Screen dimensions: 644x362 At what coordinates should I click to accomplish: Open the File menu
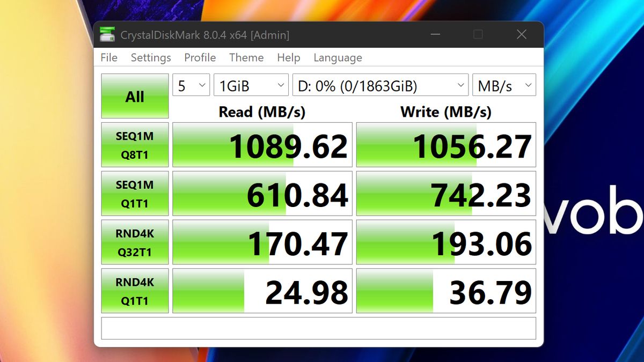pos(109,57)
